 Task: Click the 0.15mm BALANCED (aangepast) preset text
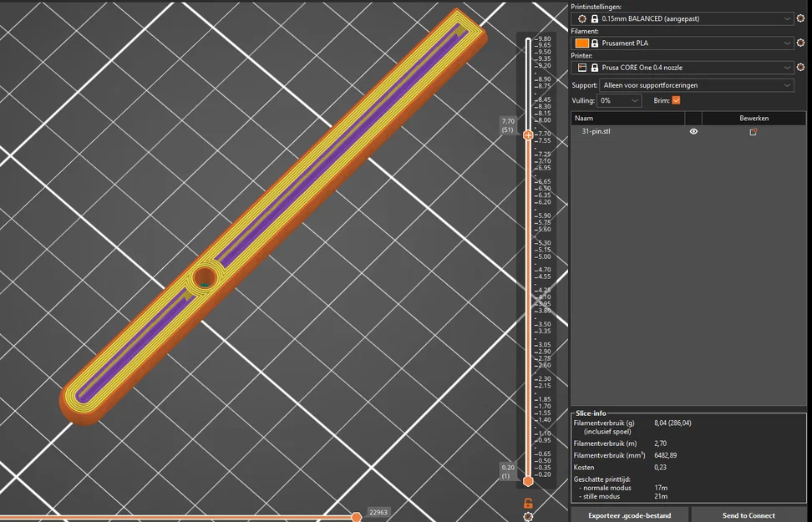pyautogui.click(x=651, y=18)
